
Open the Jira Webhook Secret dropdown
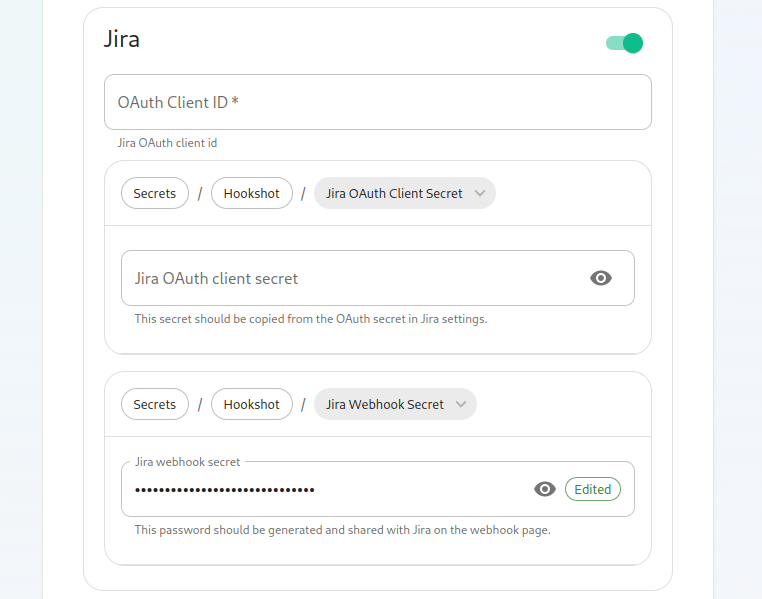click(395, 404)
